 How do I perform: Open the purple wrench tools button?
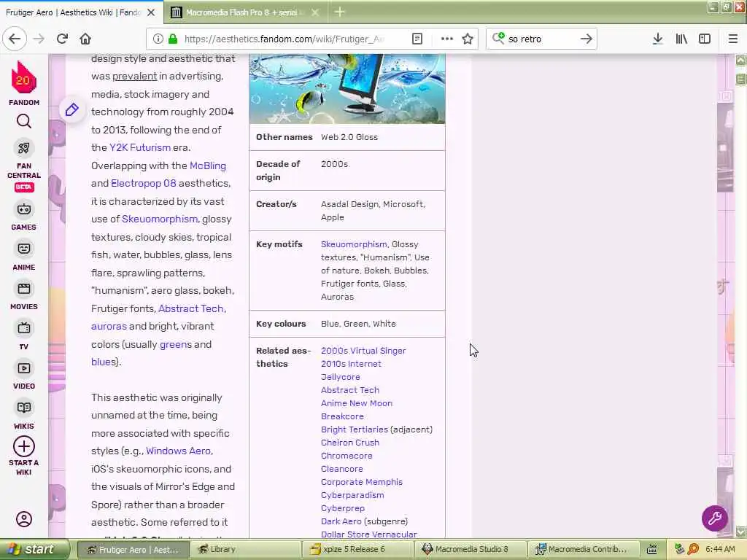tap(714, 518)
